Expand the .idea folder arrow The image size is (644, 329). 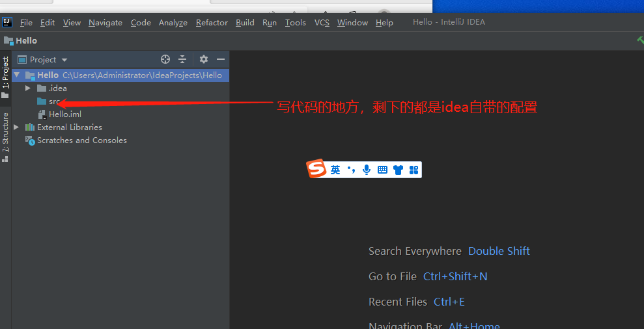pos(28,88)
